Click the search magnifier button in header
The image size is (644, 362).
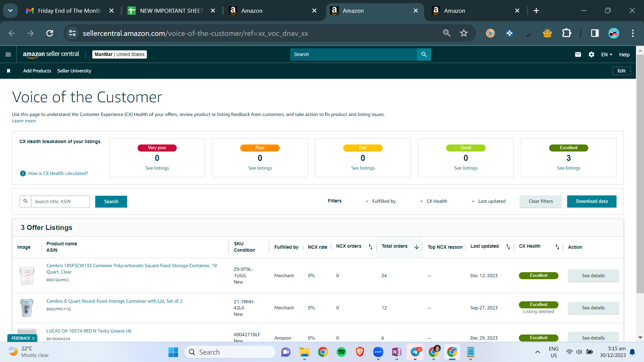tap(424, 54)
